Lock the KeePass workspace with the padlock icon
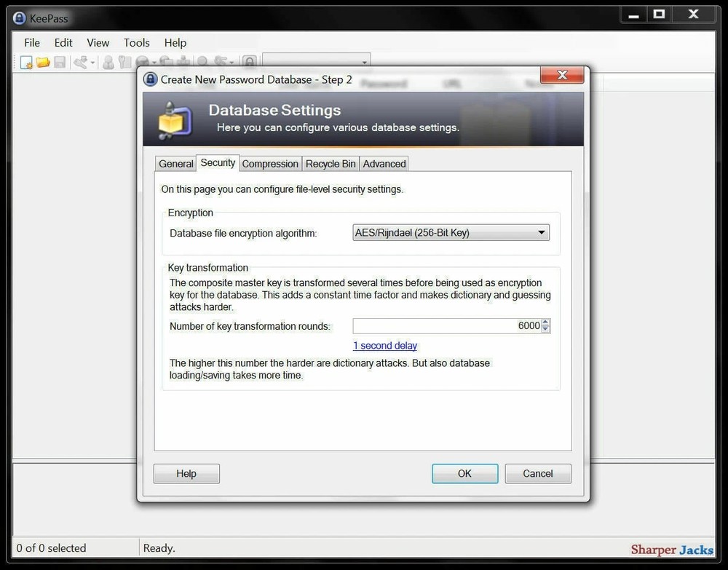 [x=250, y=62]
